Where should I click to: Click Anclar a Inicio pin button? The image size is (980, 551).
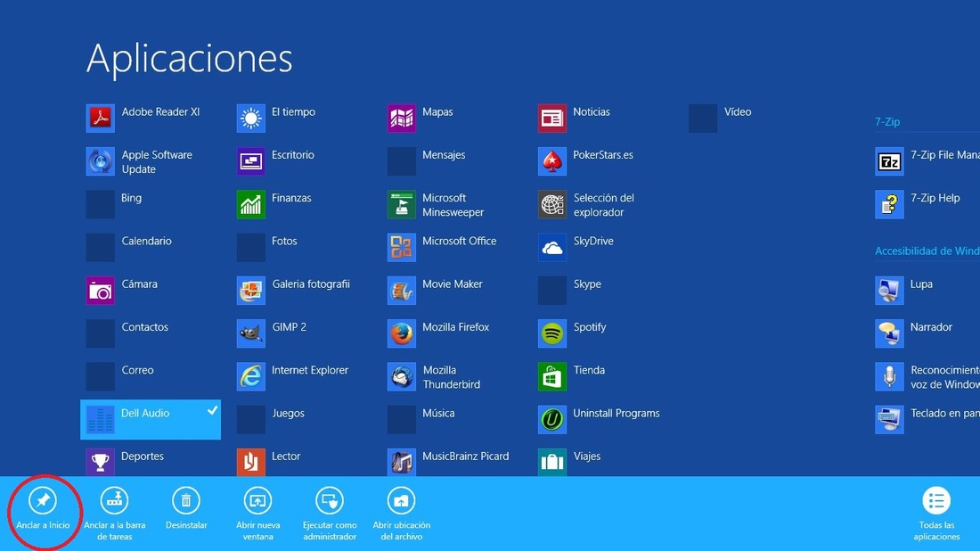point(43,510)
